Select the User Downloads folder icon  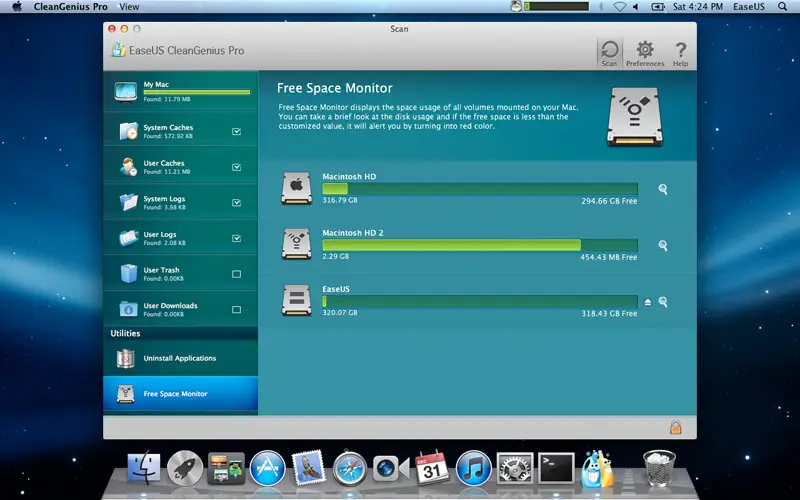(129, 309)
